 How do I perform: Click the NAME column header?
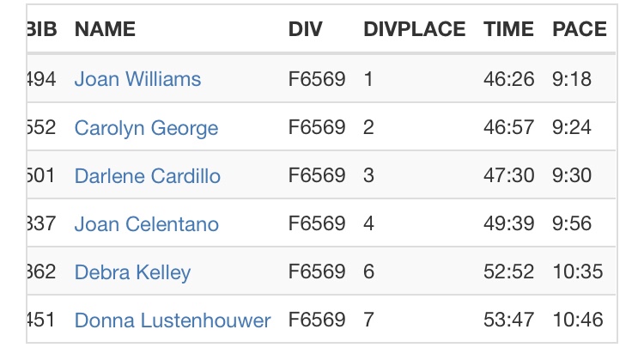pos(105,29)
